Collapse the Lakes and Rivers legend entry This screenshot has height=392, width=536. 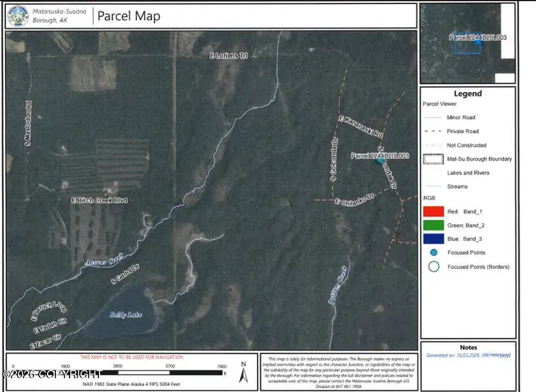pyautogui.click(x=432, y=173)
